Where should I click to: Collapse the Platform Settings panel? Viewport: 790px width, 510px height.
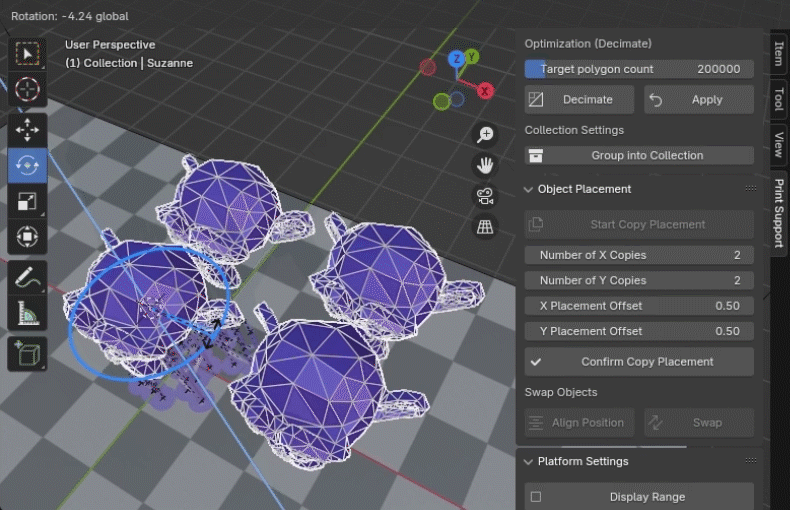pos(528,462)
